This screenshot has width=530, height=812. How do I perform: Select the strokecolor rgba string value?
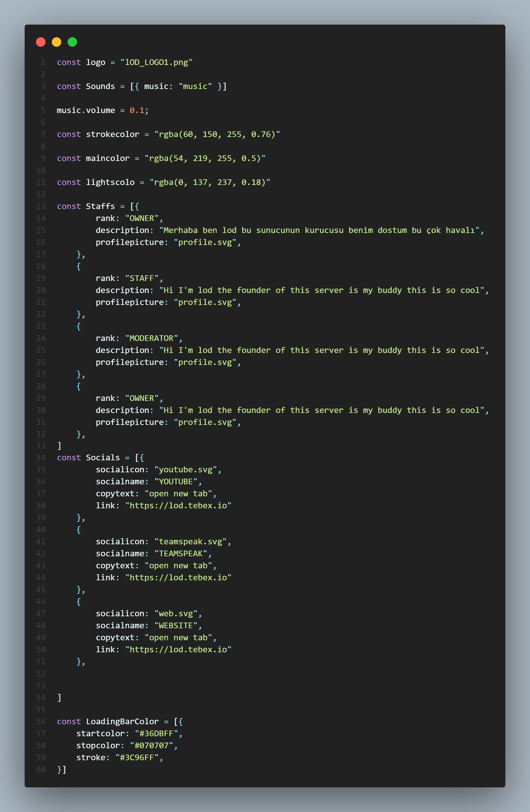coord(217,134)
